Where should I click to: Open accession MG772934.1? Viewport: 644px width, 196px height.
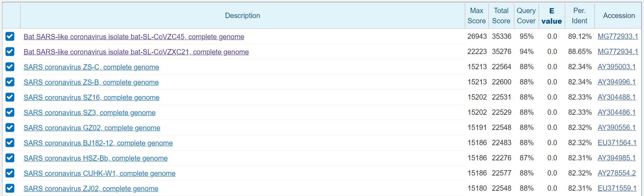click(x=618, y=52)
